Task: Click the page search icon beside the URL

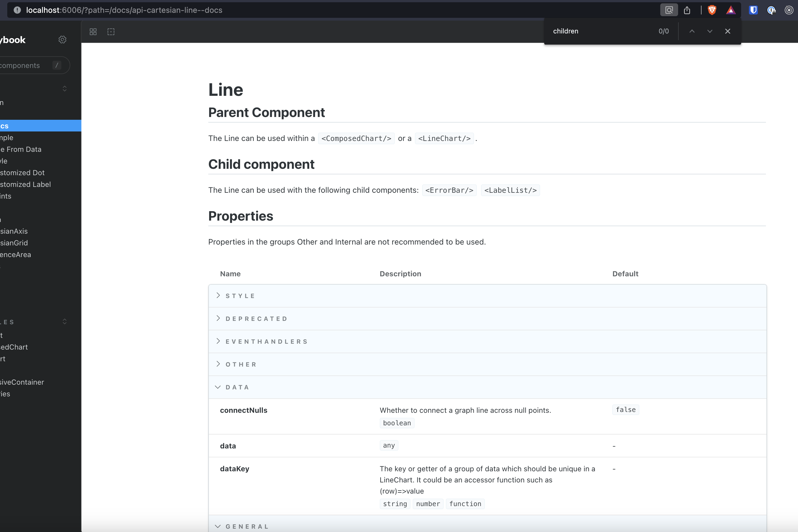Action: [x=669, y=10]
